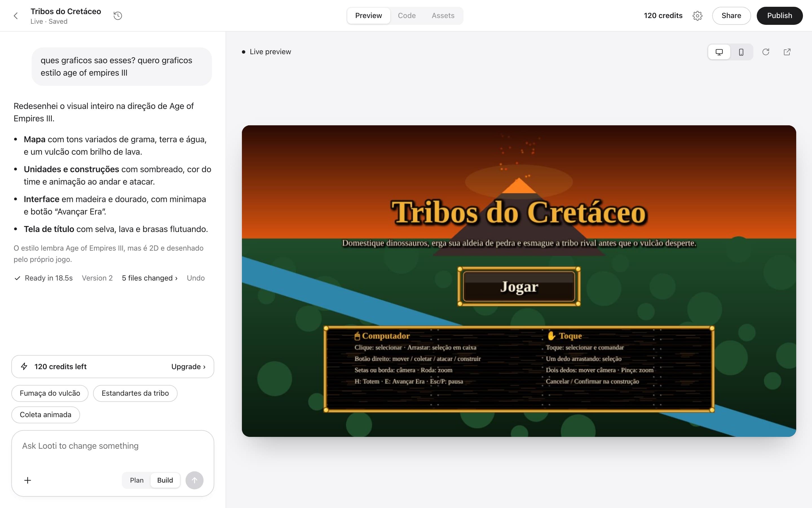Switch preview to desktop view
Screen dimensions: 812x508
coord(719,52)
